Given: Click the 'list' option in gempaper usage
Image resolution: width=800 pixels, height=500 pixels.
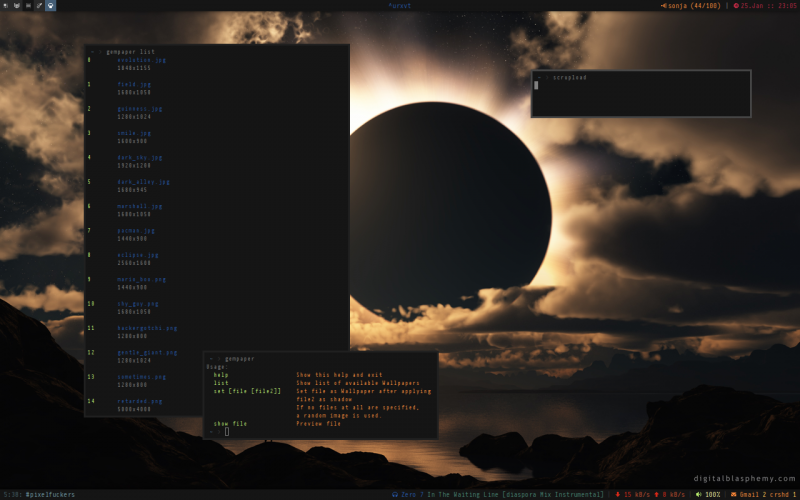Looking at the screenshot, I should [221, 383].
